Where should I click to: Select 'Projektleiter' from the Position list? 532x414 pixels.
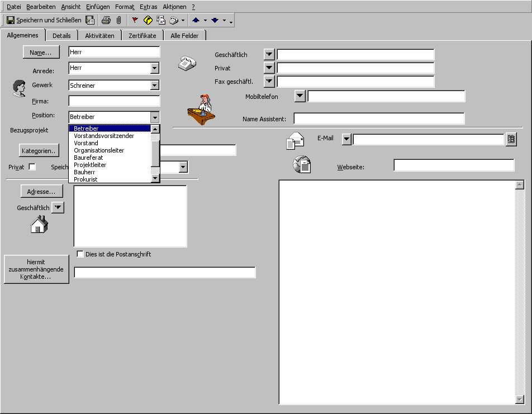[x=90, y=165]
